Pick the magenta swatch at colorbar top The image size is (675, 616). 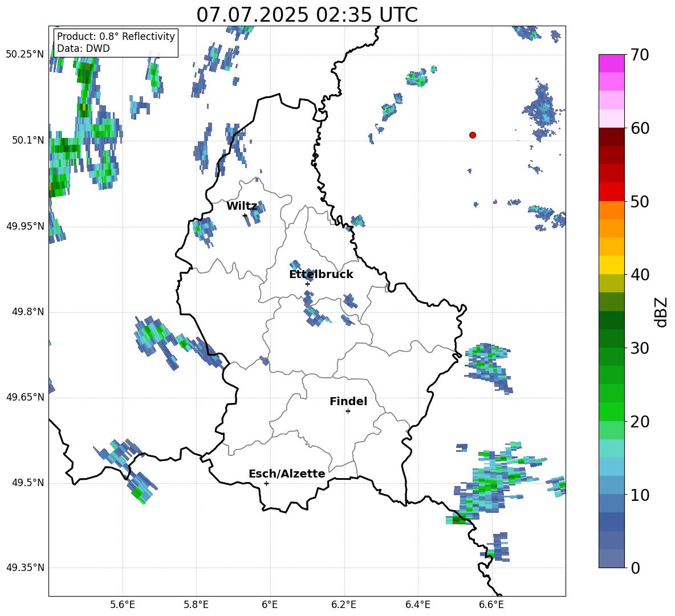(611, 63)
